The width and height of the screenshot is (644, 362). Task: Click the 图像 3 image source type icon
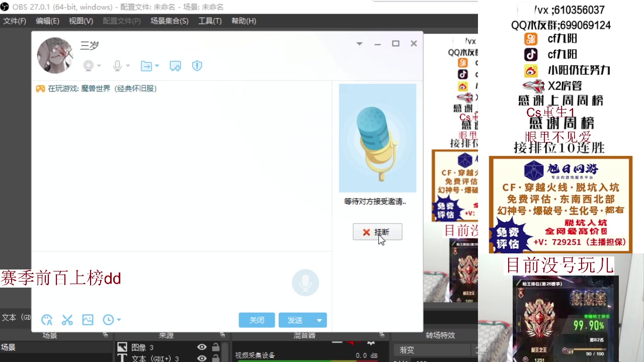click(x=122, y=347)
